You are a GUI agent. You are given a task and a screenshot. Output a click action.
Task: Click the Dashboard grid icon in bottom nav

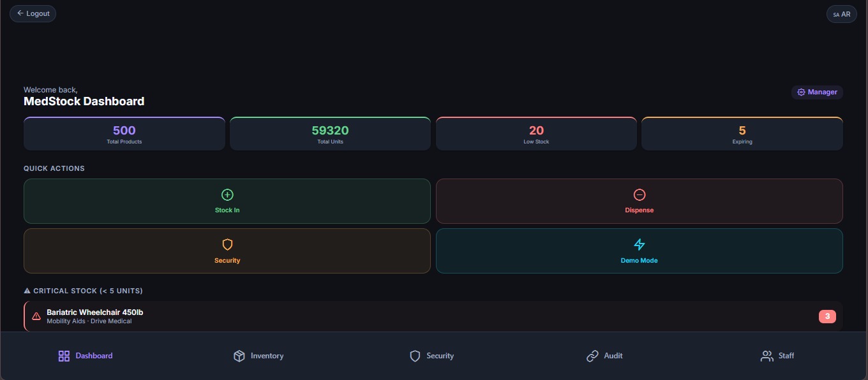pyautogui.click(x=64, y=356)
